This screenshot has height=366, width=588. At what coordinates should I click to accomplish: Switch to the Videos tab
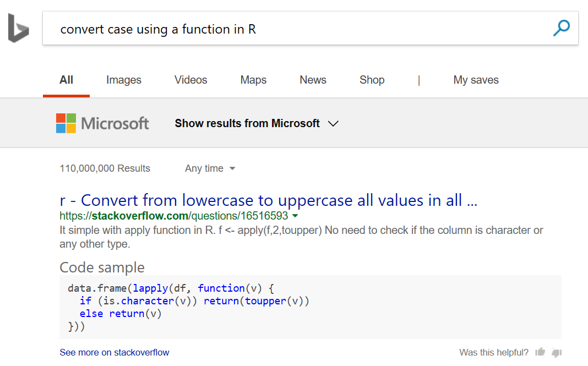191,80
